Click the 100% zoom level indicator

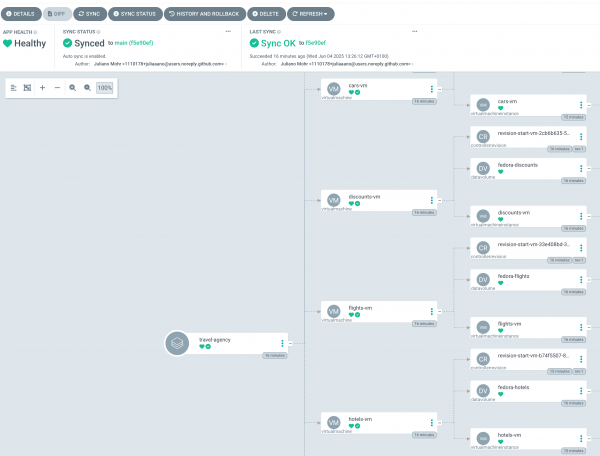point(104,88)
